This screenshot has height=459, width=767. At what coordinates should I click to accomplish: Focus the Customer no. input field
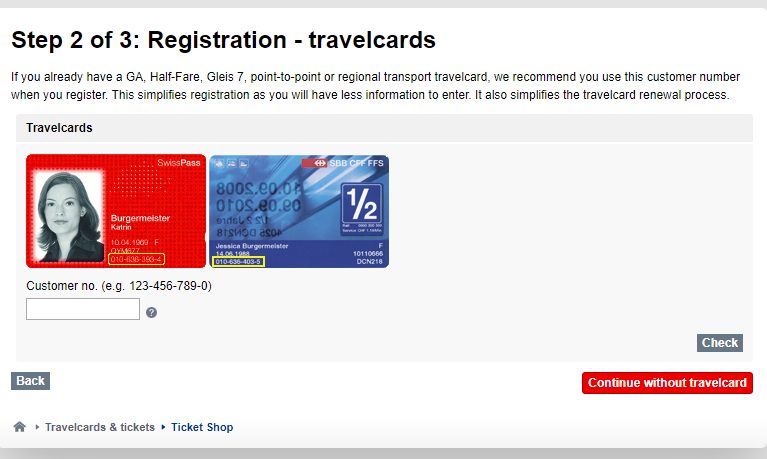tap(83, 309)
